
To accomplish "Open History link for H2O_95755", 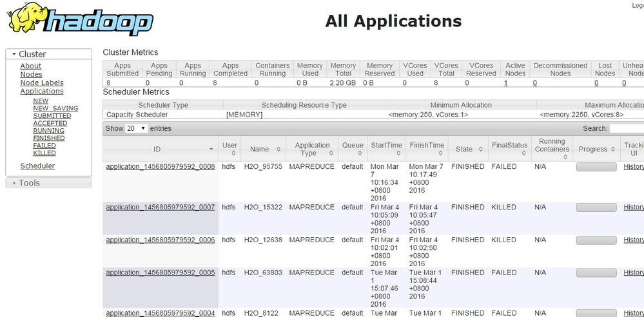I will coord(634,167).
